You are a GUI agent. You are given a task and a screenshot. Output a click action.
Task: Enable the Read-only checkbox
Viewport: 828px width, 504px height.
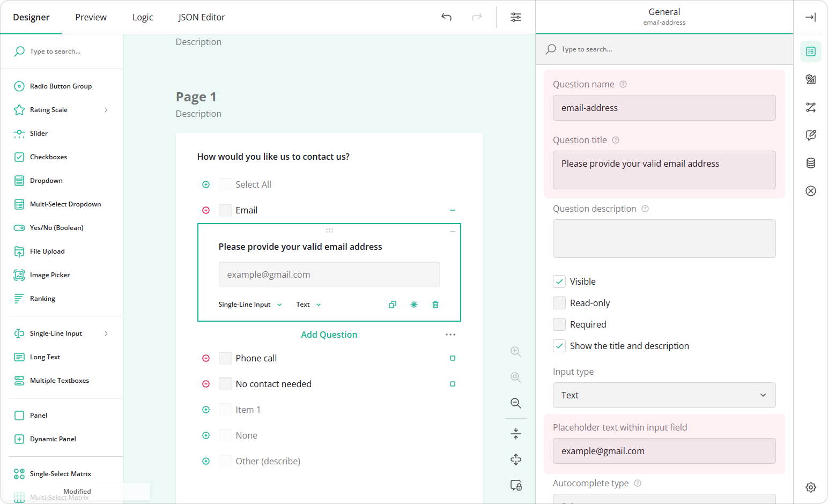coord(559,302)
